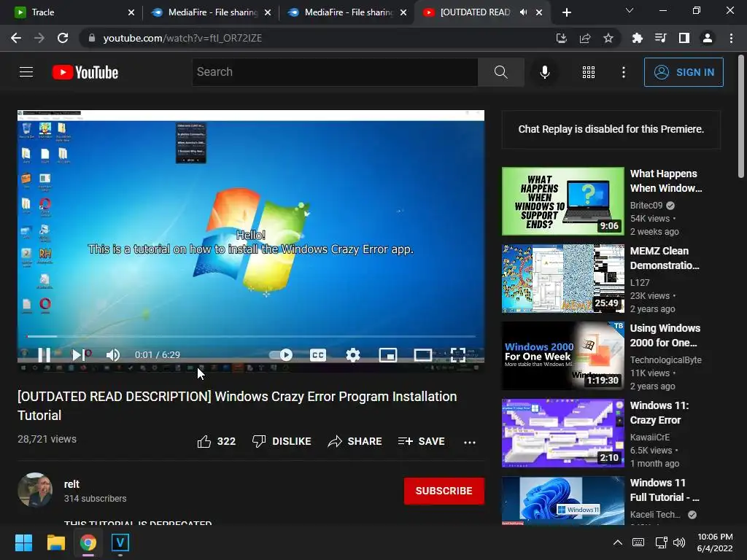Like the video (322)
The height and width of the screenshot is (560, 747).
(216, 441)
